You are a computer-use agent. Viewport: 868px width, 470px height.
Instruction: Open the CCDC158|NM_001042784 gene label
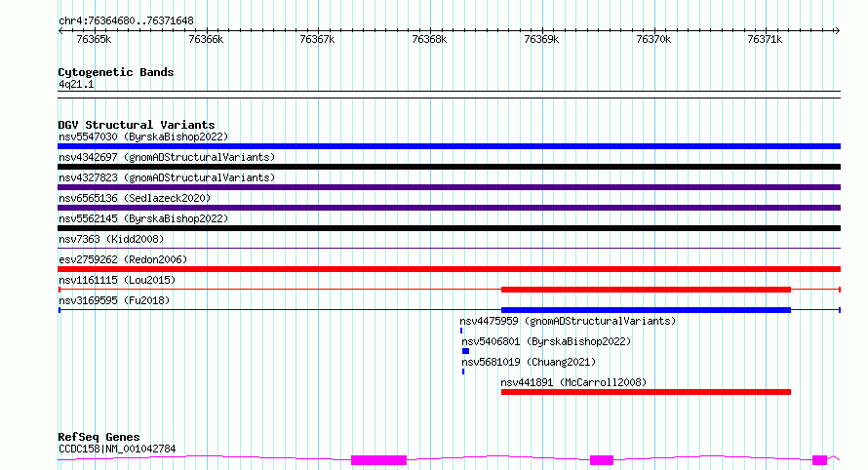pos(117,449)
